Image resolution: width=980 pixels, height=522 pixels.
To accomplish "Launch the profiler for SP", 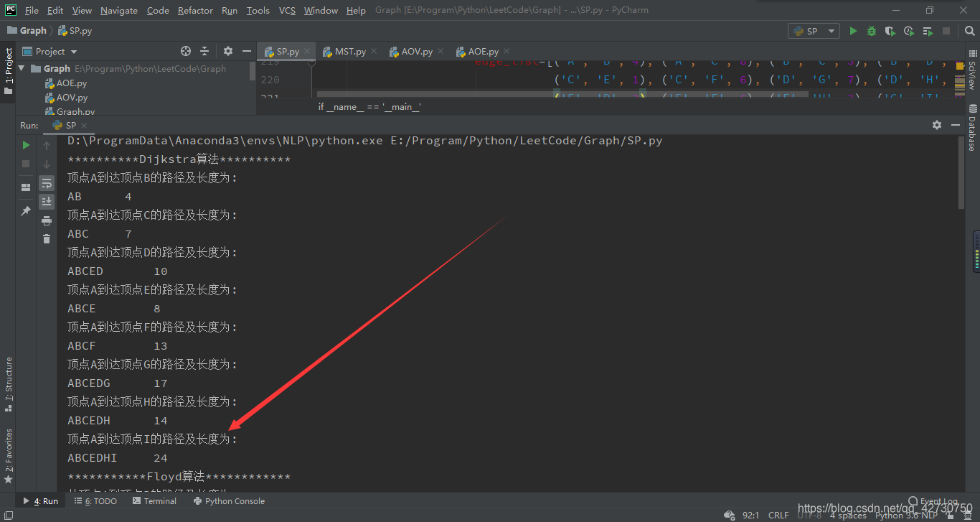I will pyautogui.click(x=909, y=31).
